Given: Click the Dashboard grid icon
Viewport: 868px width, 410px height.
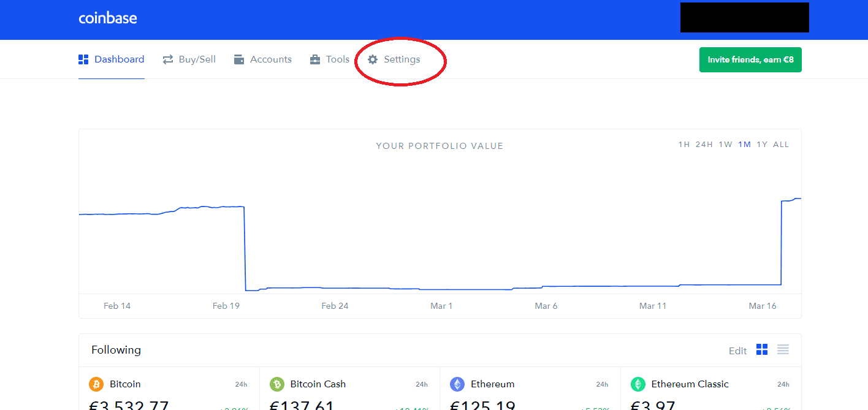Looking at the screenshot, I should point(84,59).
